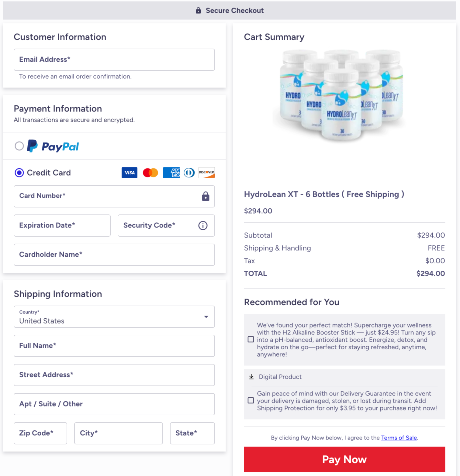Open the Terms of Sale link
The image size is (460, 476).
coord(399,438)
